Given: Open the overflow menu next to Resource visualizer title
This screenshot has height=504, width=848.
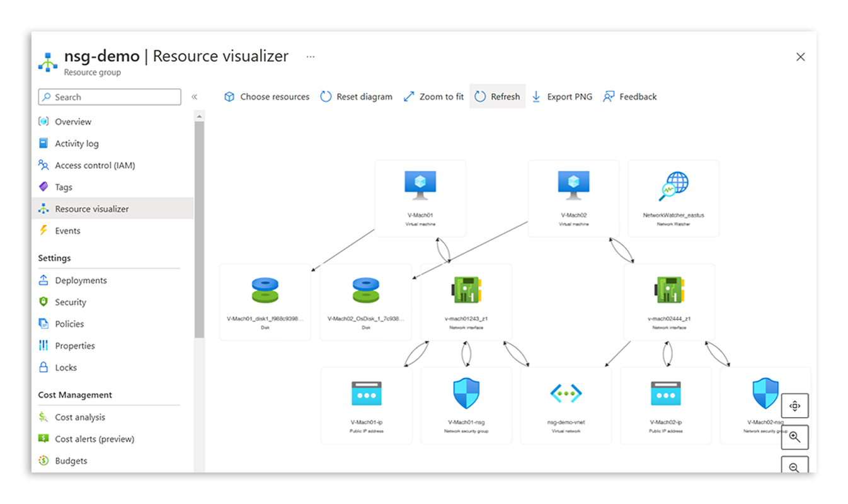Looking at the screenshot, I should (x=310, y=56).
